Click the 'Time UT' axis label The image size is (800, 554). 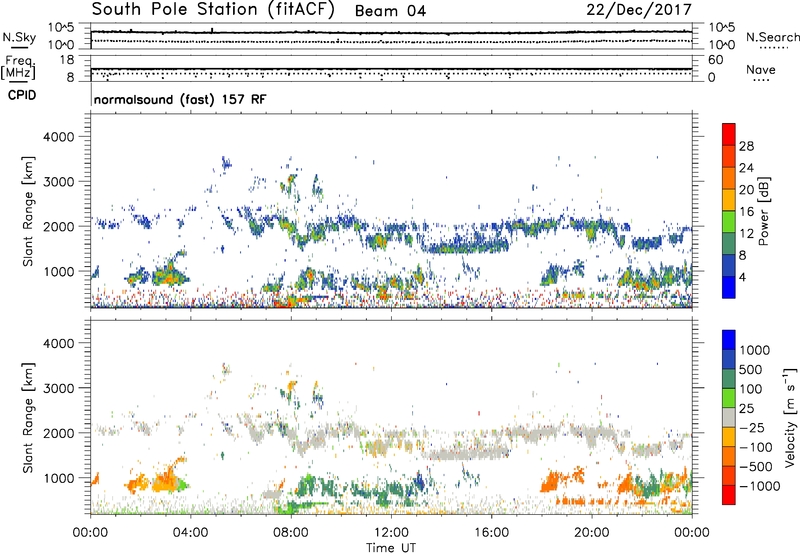tap(391, 547)
